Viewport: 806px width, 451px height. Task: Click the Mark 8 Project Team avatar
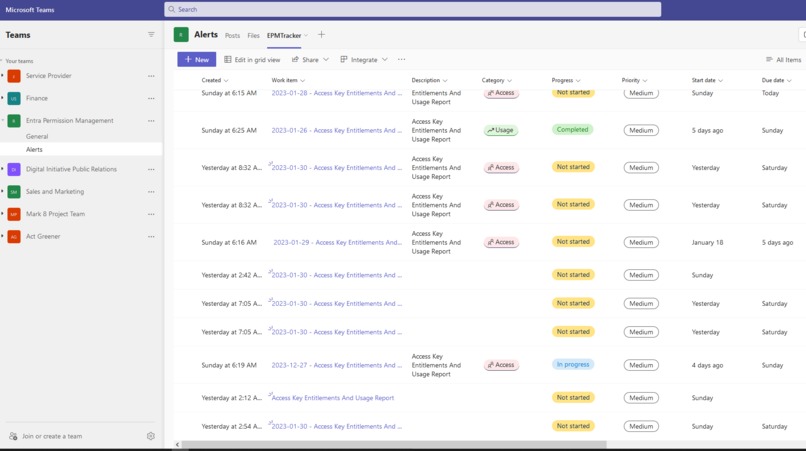click(14, 214)
